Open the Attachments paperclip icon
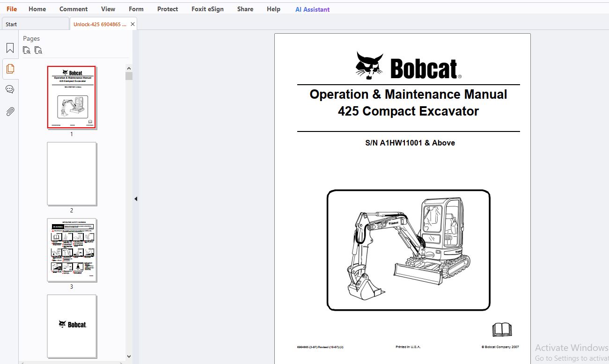The height and width of the screenshot is (364, 609). click(10, 111)
